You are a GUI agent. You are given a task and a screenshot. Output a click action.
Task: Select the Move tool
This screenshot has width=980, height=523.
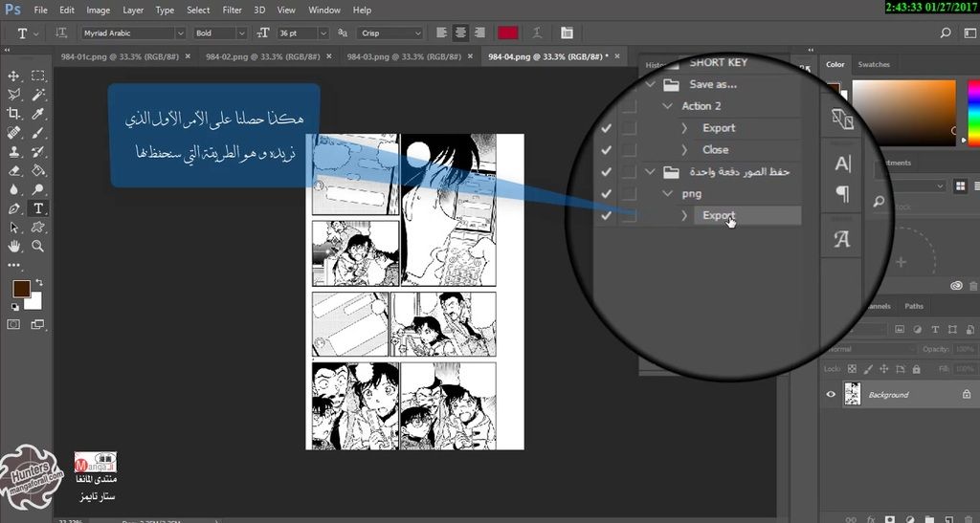coord(13,76)
